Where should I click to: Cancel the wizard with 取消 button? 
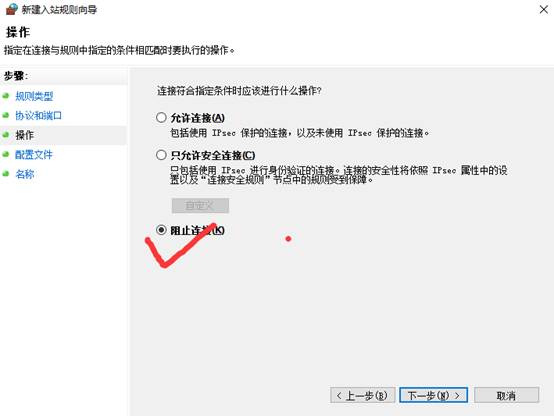(506, 395)
